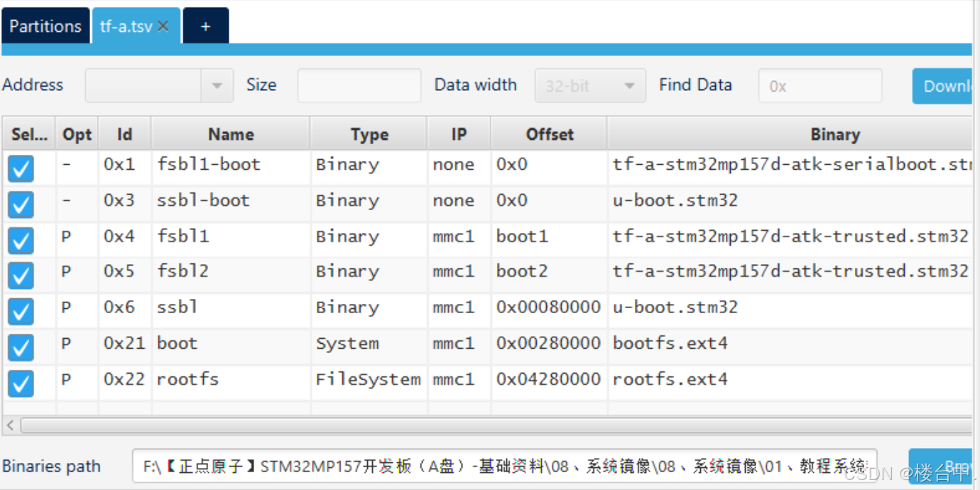Screen dimensions: 980x490
Task: Uncheck the fsbl1-boot partition checkbox
Action: [x=21, y=169]
